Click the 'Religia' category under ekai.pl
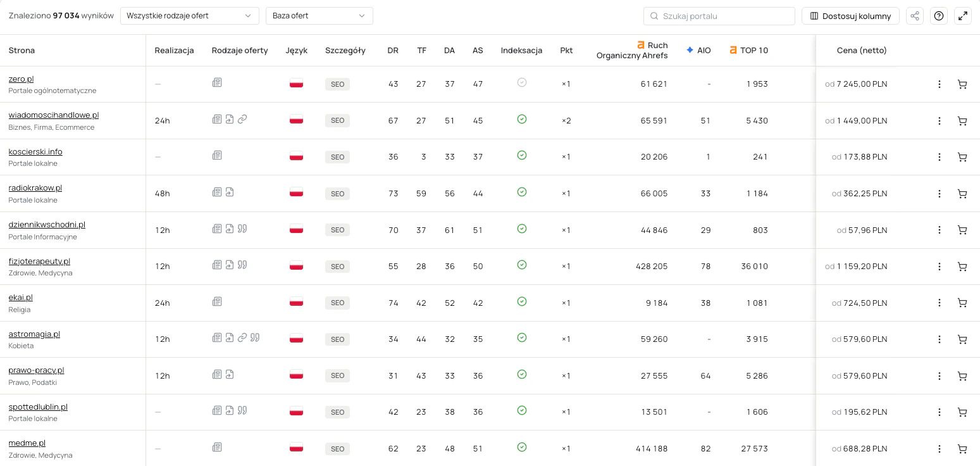 (20, 310)
